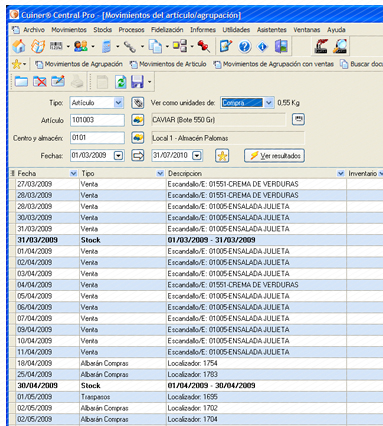383x426 pixels.
Task: Open the Utilidades menu
Action: coord(236,30)
